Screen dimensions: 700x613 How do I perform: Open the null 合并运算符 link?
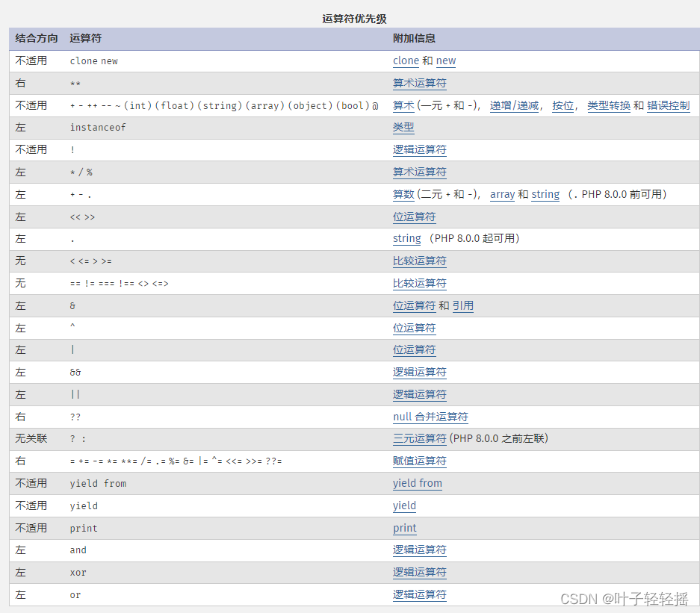point(430,417)
